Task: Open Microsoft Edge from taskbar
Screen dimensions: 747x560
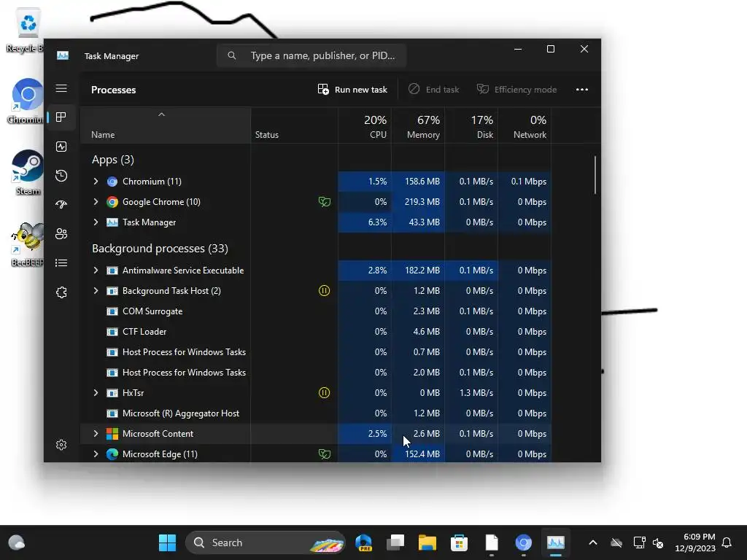Action: click(x=363, y=542)
